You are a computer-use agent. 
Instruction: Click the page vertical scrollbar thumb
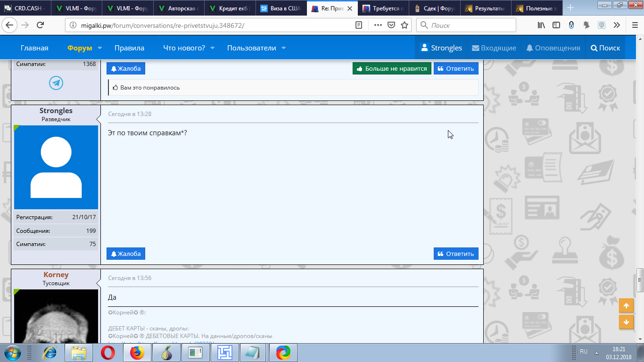(x=640, y=280)
